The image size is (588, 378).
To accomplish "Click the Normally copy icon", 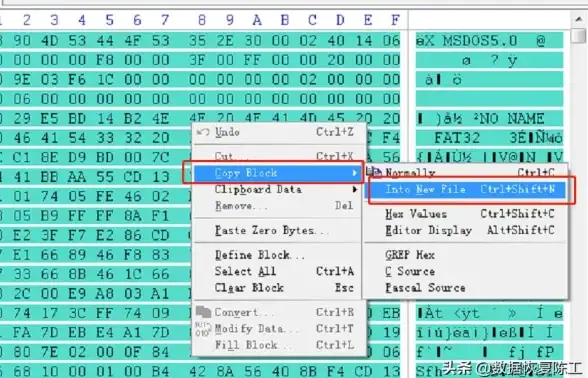I will 374,172.
